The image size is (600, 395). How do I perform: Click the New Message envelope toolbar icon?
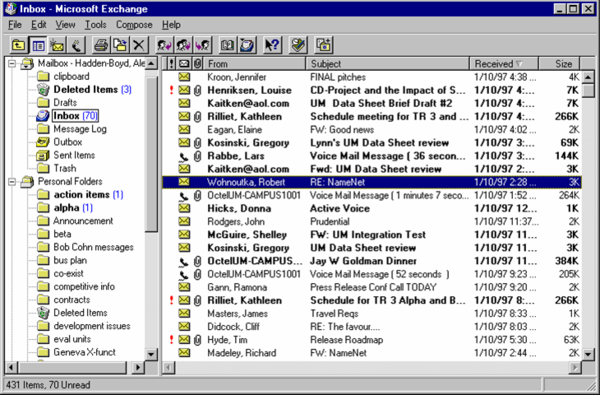click(x=57, y=46)
